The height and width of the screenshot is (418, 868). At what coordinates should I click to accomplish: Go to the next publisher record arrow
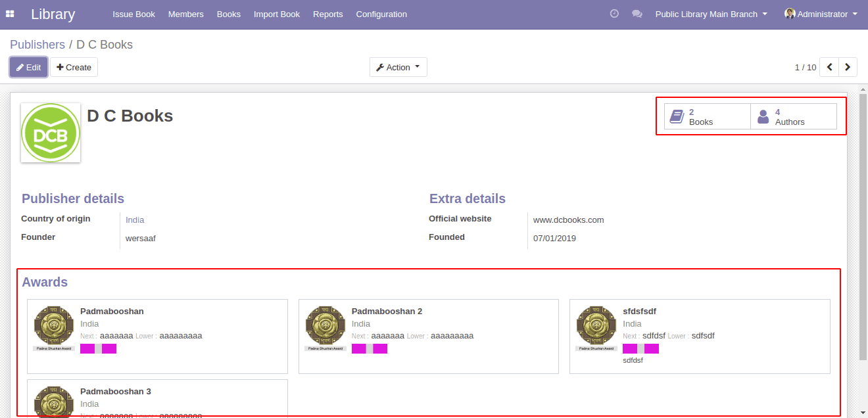pos(848,67)
